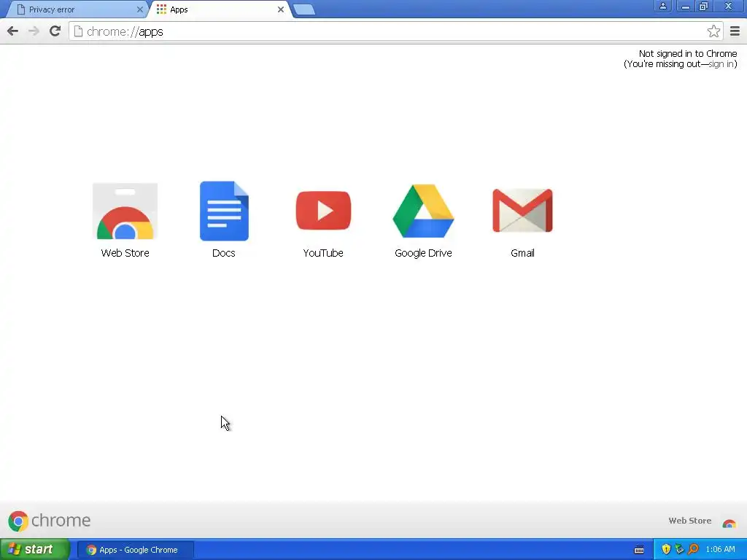
Task: Go back to previous page
Action: (13, 31)
